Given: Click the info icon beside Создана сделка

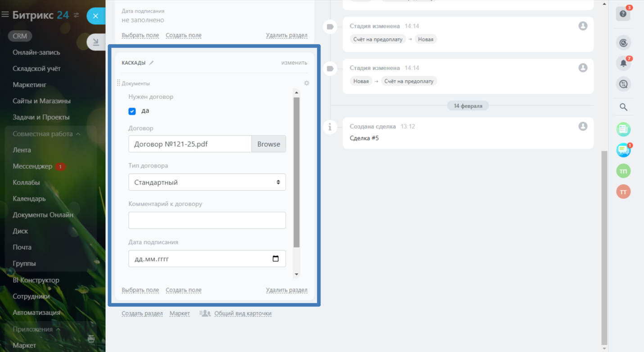Looking at the screenshot, I should [330, 127].
